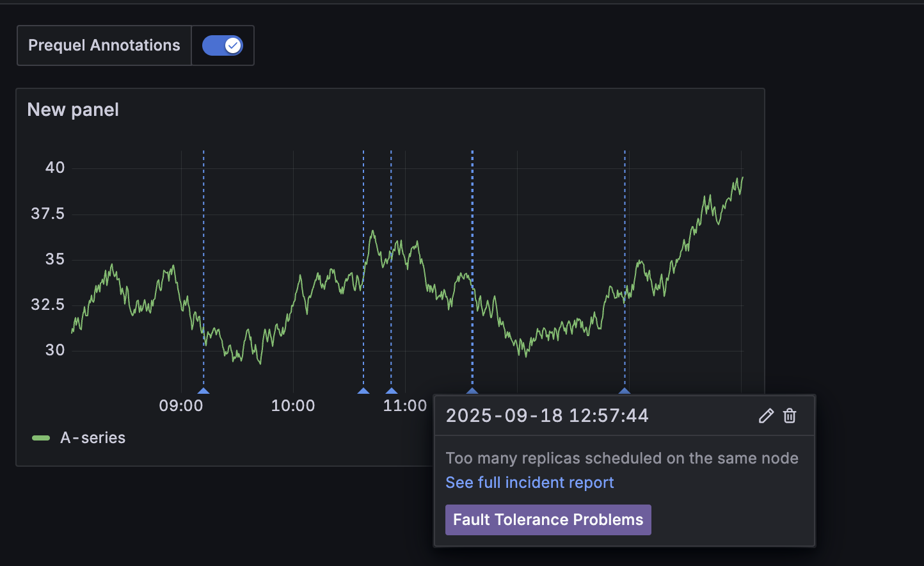
Task: Click the 35 value on the Y axis
Action: (x=55, y=259)
